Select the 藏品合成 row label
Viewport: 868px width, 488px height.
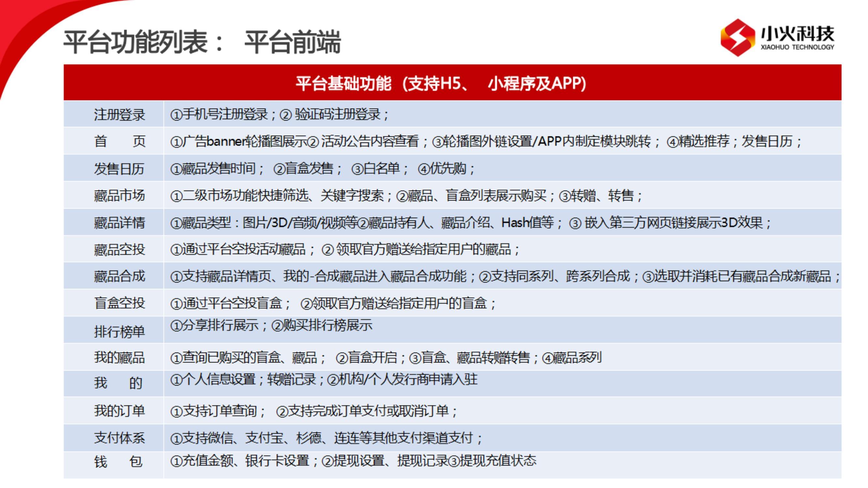(119, 277)
